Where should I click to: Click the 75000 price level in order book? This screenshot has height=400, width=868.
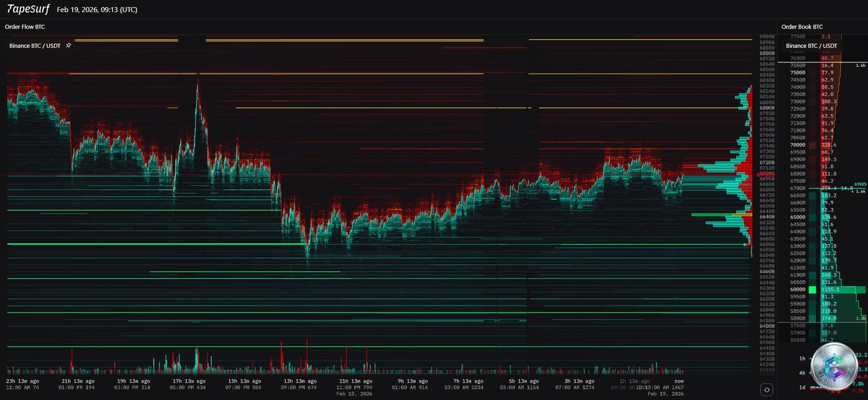point(797,73)
